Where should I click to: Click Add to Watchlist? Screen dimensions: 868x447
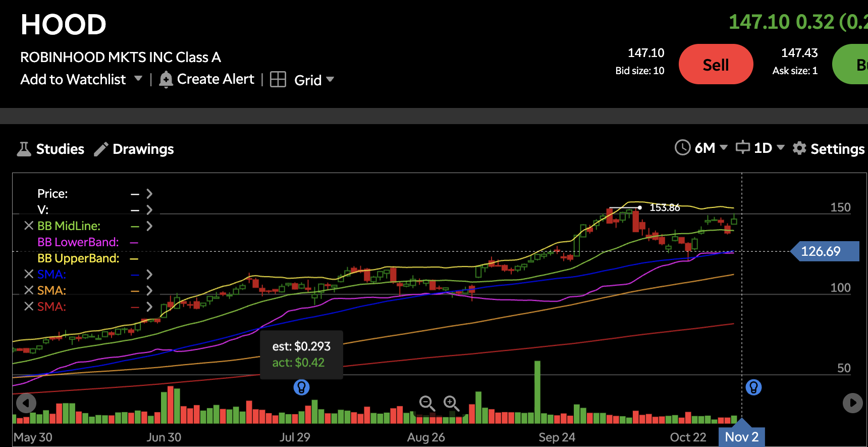73,79
